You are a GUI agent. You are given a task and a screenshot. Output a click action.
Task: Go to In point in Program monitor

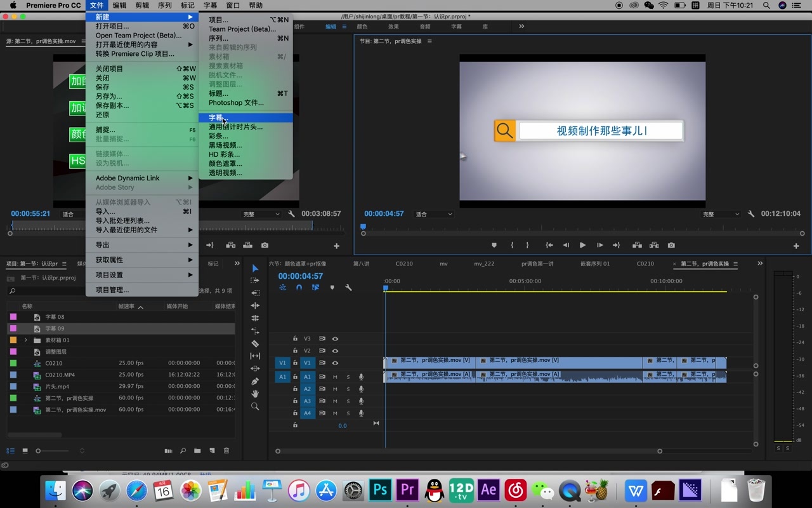pos(549,245)
